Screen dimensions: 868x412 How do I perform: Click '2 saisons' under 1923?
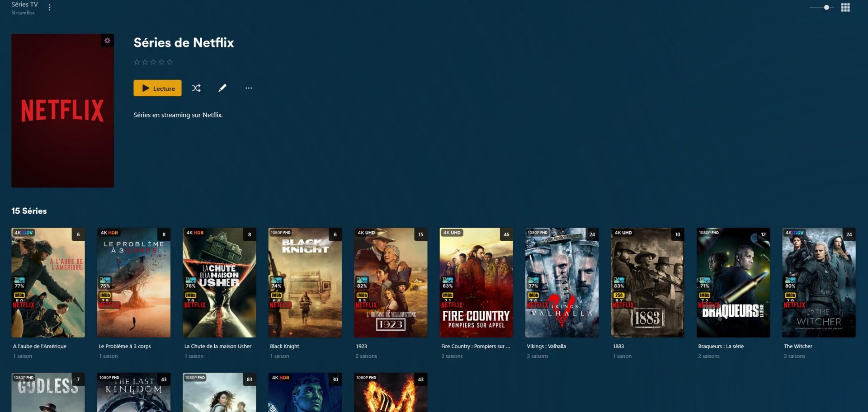tap(366, 356)
